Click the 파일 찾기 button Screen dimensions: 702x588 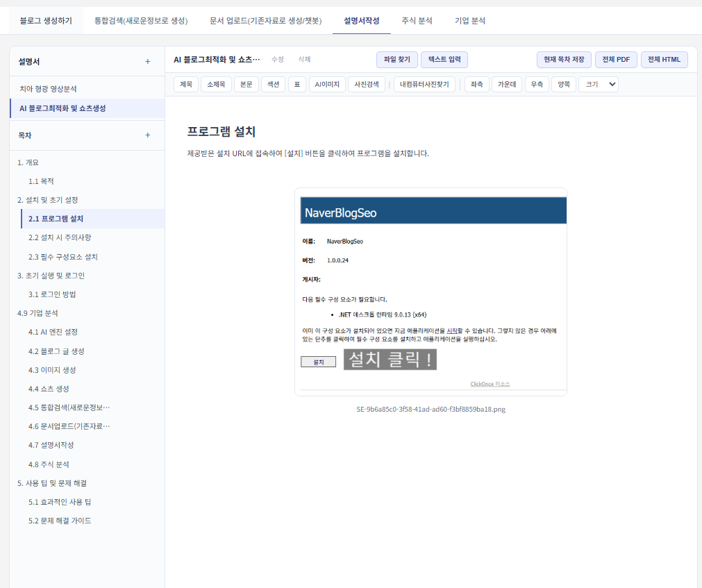pyautogui.click(x=397, y=60)
